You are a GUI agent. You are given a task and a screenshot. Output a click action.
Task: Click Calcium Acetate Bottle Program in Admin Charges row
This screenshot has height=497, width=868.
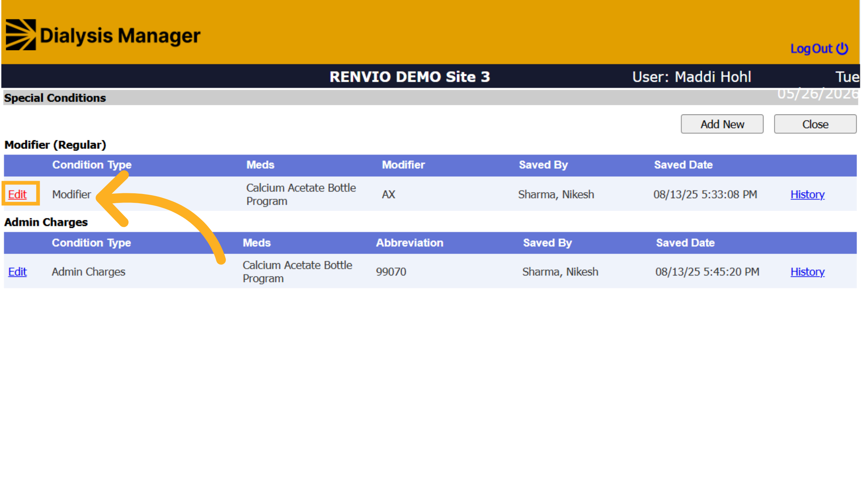tap(297, 272)
